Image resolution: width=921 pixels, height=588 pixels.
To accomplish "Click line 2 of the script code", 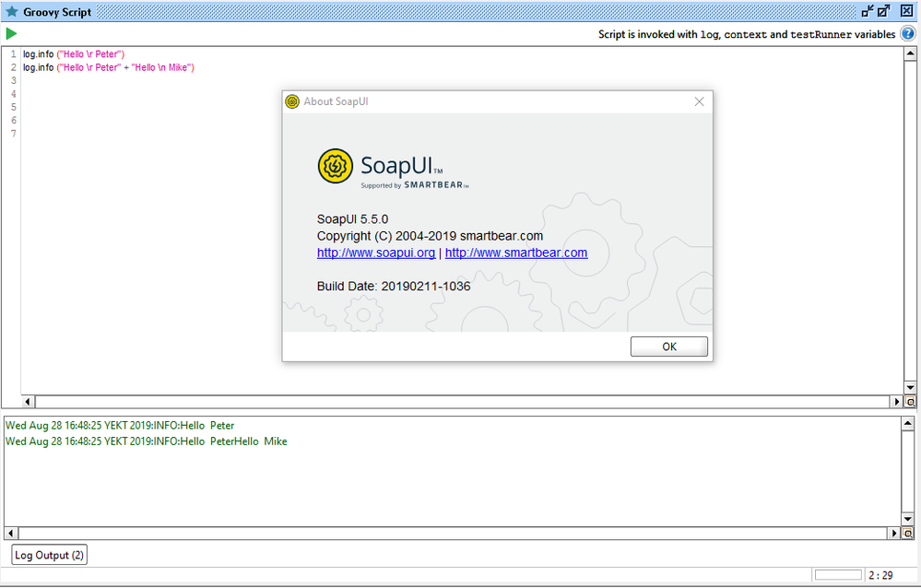I will point(109,67).
